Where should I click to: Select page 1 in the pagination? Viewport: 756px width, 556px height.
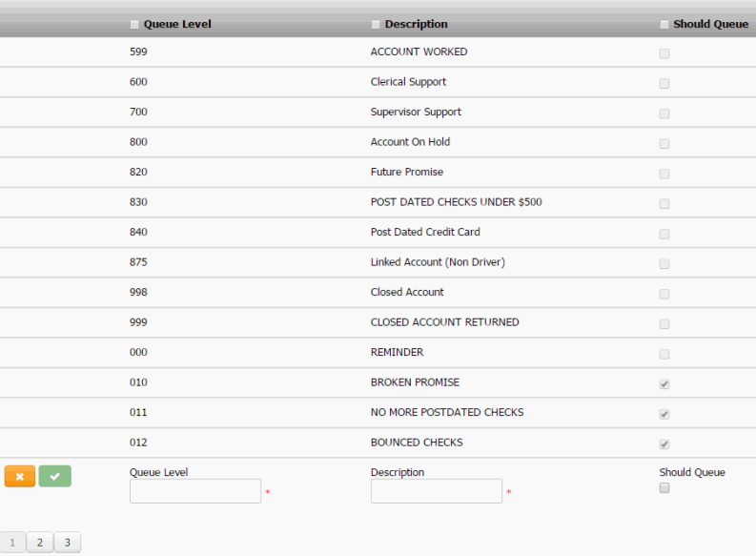coord(12,543)
